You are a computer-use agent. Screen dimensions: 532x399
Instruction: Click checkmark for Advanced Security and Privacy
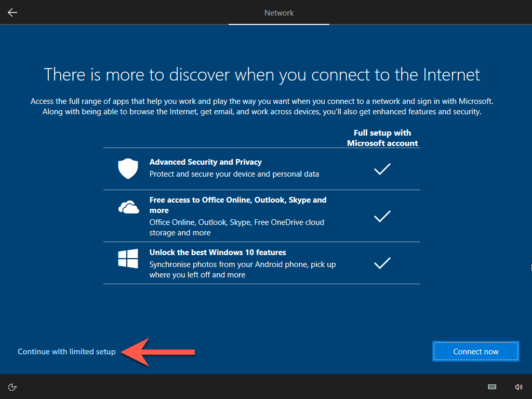(x=382, y=169)
